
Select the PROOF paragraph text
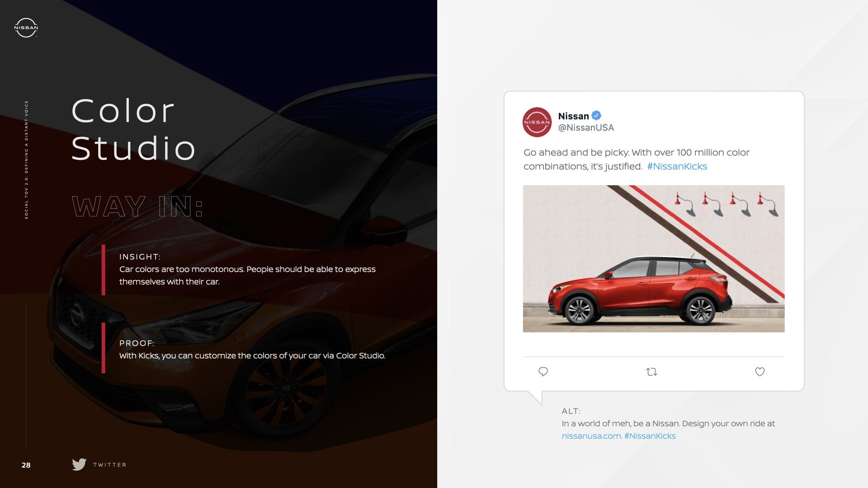[x=252, y=356]
